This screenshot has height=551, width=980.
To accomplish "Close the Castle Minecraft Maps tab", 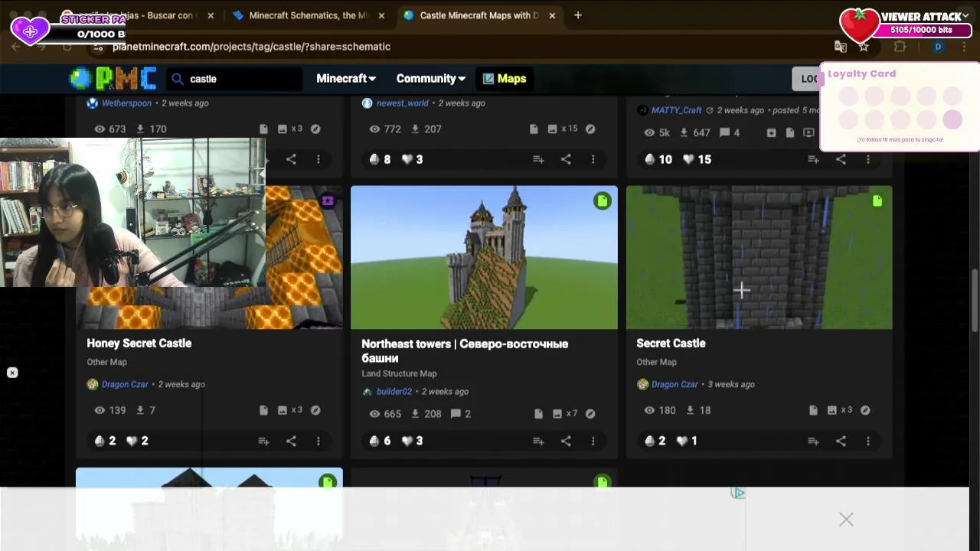I will 552,15.
